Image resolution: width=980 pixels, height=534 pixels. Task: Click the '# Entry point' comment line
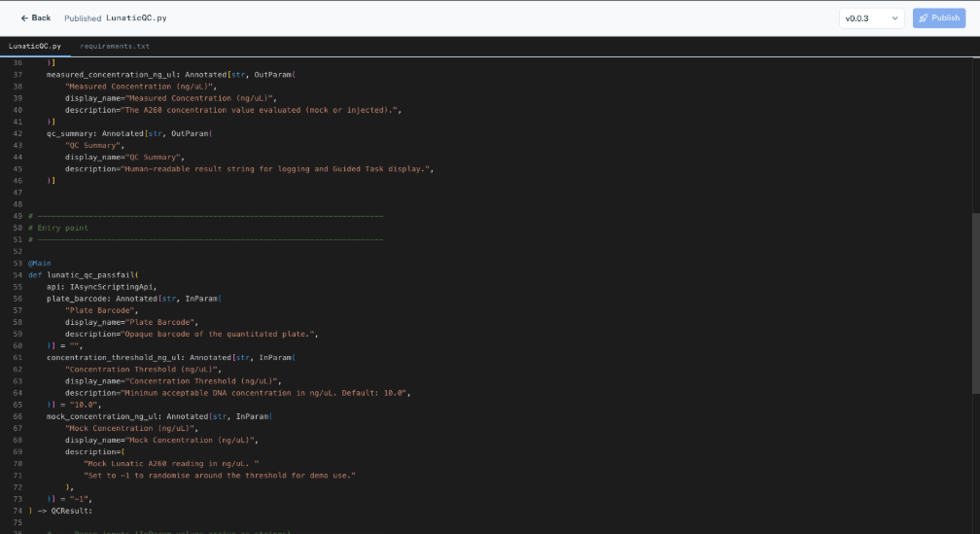[x=58, y=228]
